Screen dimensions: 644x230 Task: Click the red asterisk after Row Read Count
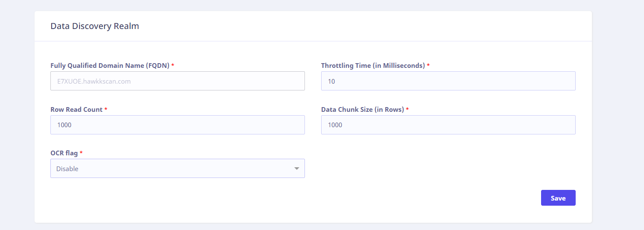coord(106,109)
